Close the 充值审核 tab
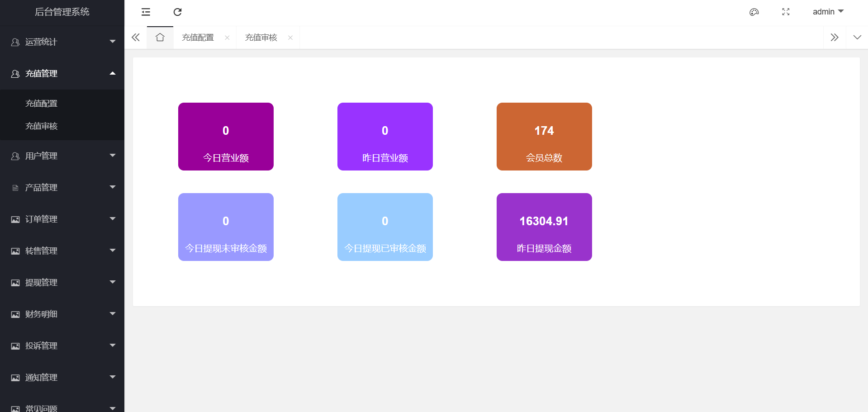Viewport: 868px width, 412px height. tap(290, 38)
